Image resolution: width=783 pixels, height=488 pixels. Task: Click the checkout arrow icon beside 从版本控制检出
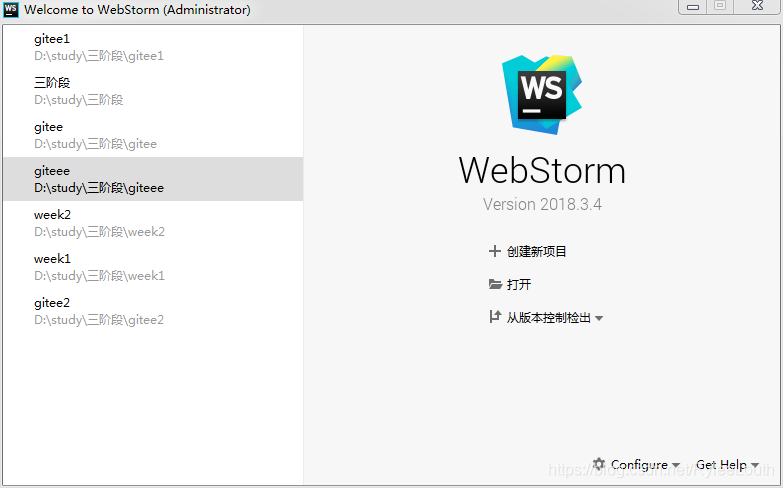click(495, 317)
